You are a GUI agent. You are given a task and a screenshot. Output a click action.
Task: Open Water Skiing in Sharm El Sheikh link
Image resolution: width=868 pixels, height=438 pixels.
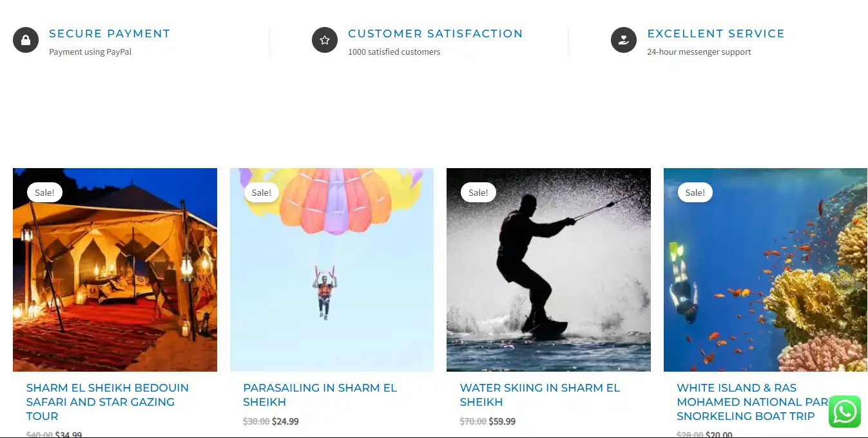pyautogui.click(x=540, y=395)
